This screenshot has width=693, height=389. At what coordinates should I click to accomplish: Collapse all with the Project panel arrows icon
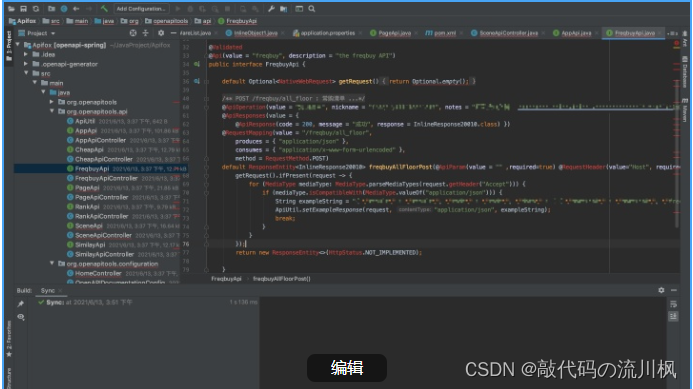point(145,33)
